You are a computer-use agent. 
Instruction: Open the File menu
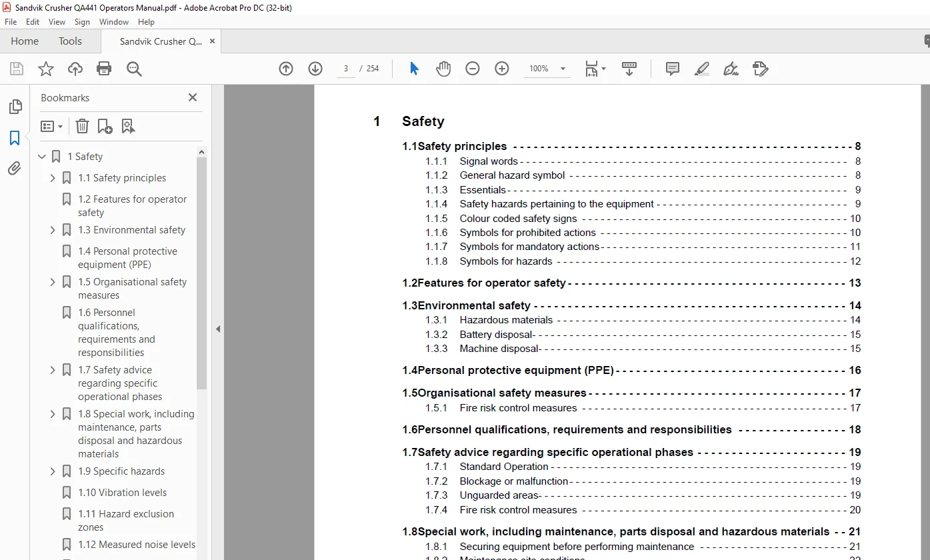click(11, 22)
